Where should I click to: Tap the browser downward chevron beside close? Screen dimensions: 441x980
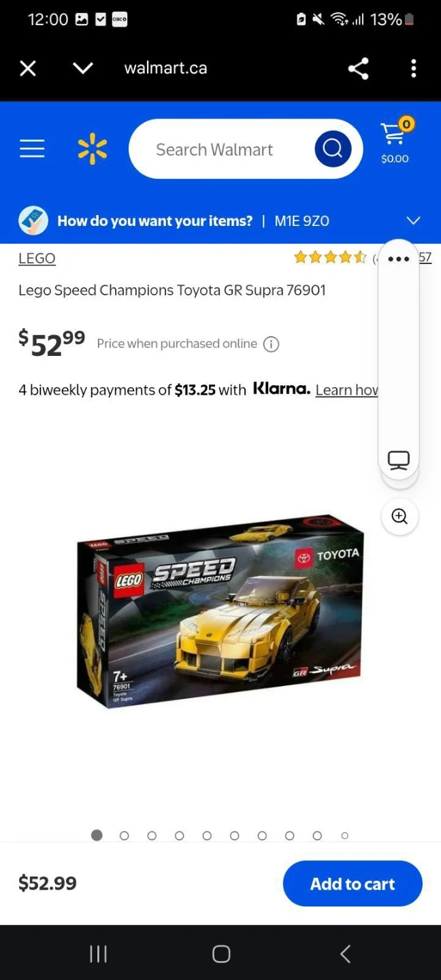click(83, 68)
